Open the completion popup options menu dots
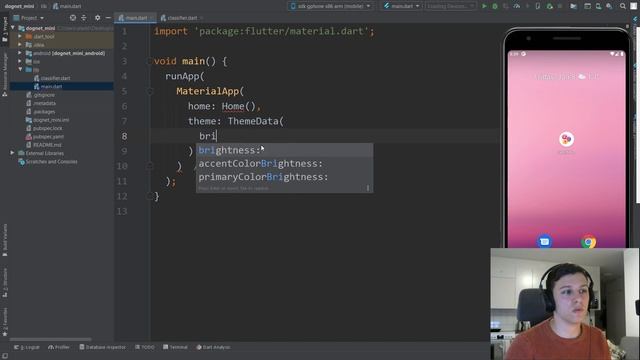Screen dimensions: 640x360 (x=368, y=188)
